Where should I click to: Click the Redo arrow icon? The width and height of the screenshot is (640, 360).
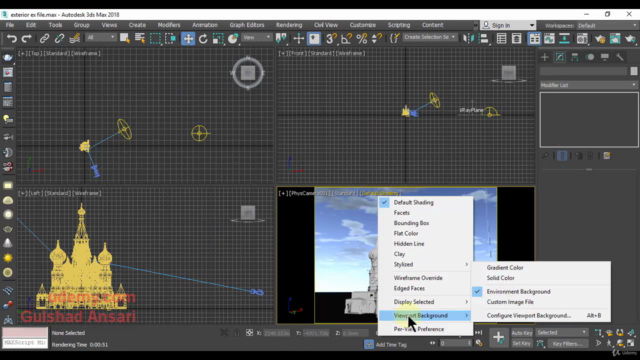tap(27, 38)
